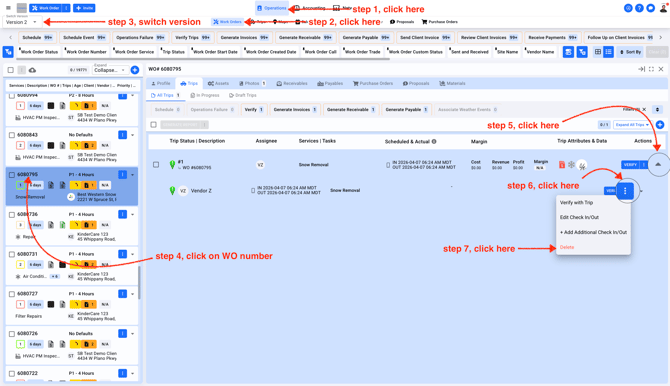Choose Edit Check In/Out from the menu
Viewport: 670px width, 386px height.
coord(579,217)
